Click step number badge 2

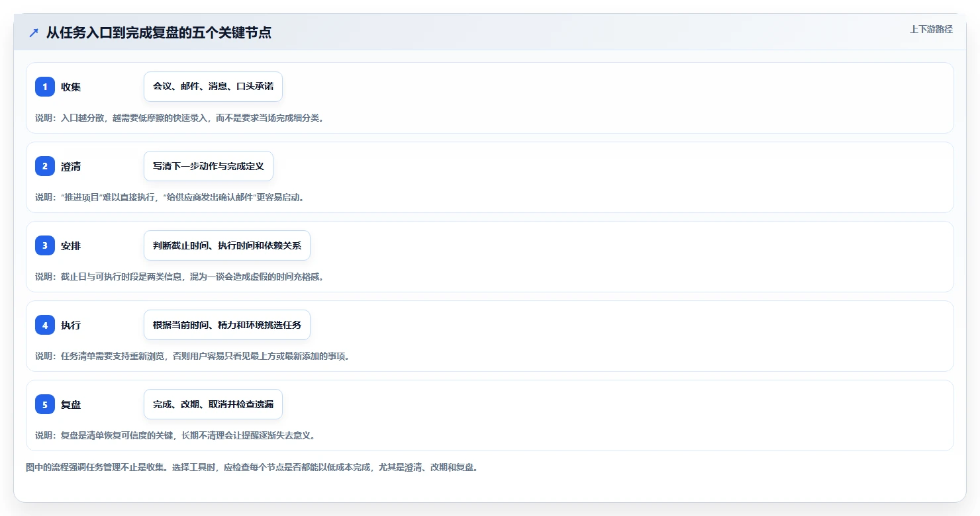(45, 166)
